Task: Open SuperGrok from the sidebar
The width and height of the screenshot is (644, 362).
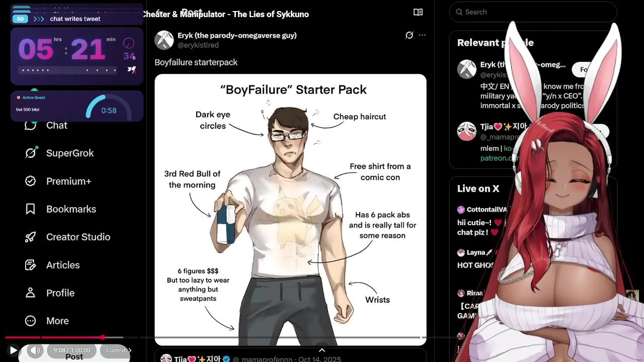Action: pos(59,153)
